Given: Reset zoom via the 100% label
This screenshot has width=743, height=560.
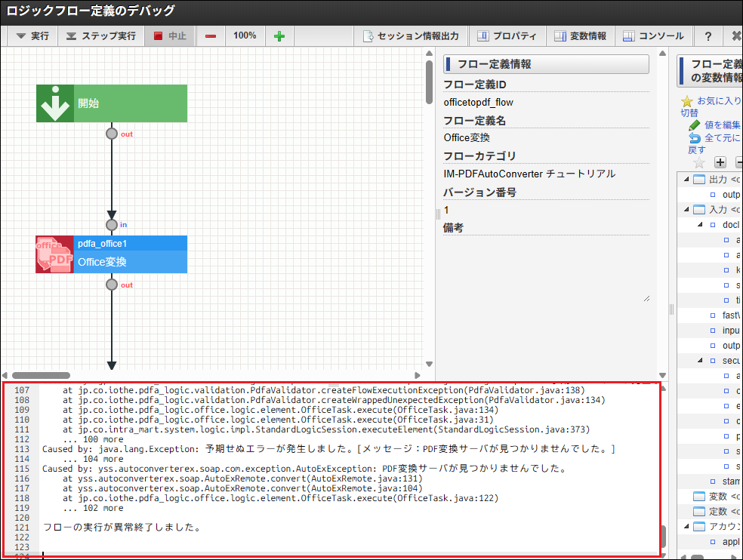Looking at the screenshot, I should 245,35.
